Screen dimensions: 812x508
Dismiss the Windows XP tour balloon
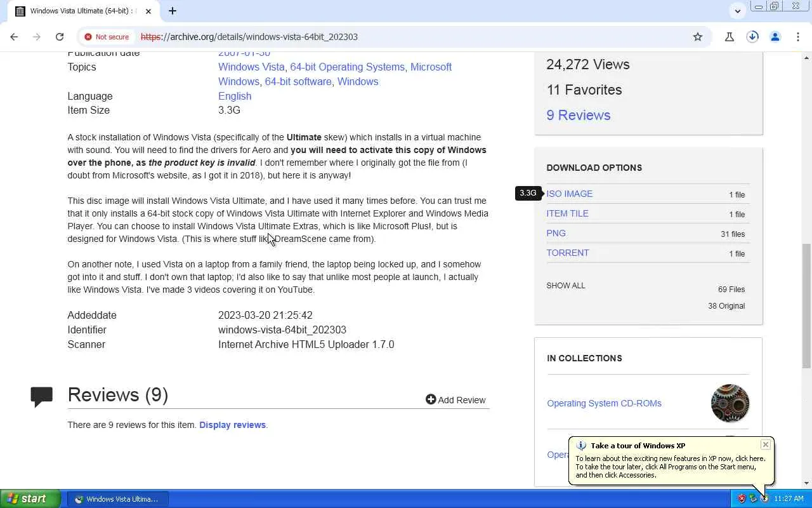766,444
